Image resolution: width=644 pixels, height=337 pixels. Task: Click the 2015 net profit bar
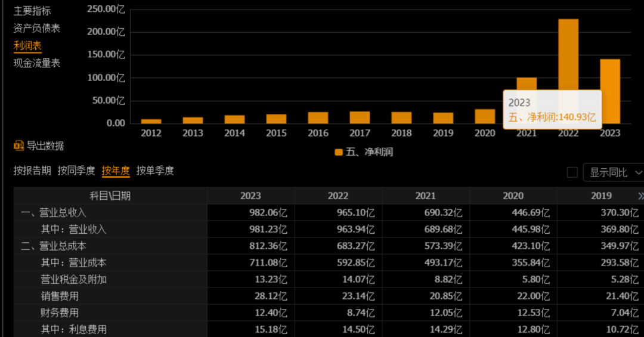[277, 119]
